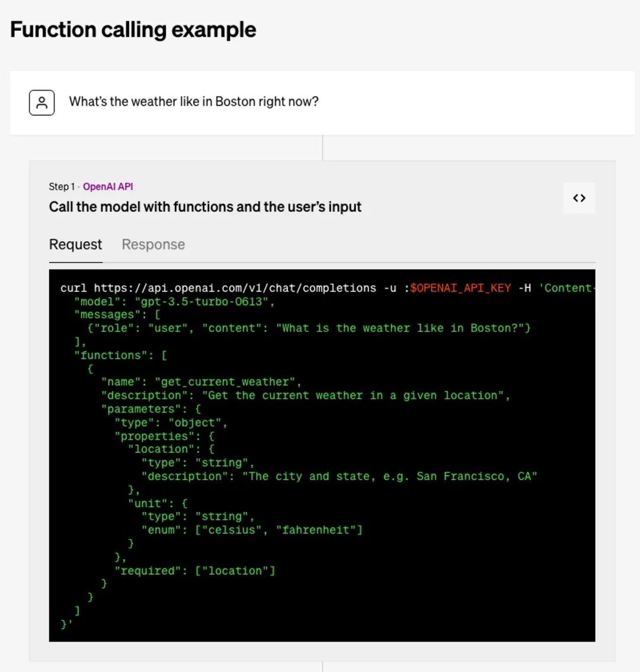The width and height of the screenshot is (640, 672).
Task: Click the red $OPENAI_API_KEY variable
Action: (x=460, y=288)
